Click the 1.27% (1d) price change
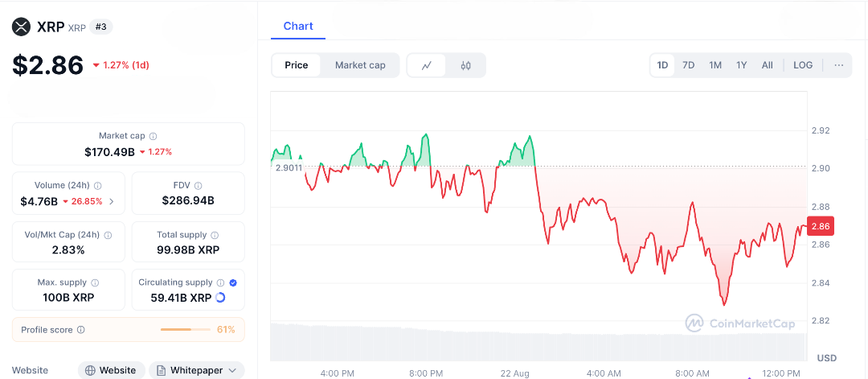 coord(121,65)
